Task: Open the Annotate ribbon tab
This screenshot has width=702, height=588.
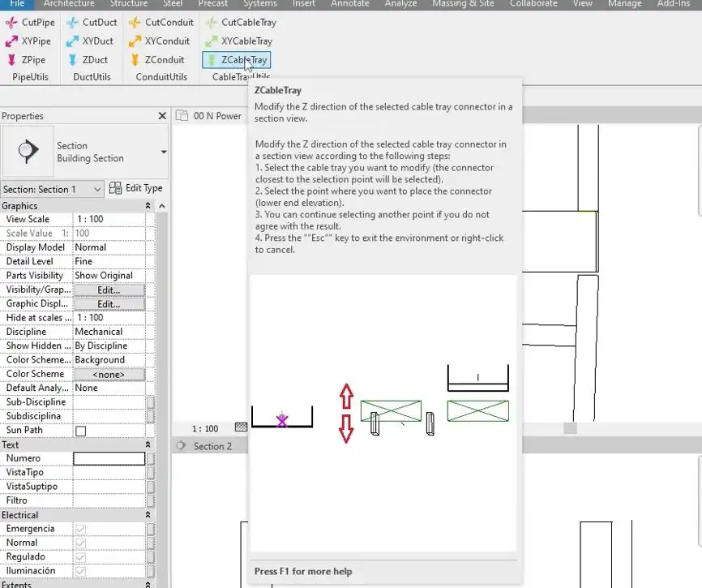Action: [x=349, y=3]
